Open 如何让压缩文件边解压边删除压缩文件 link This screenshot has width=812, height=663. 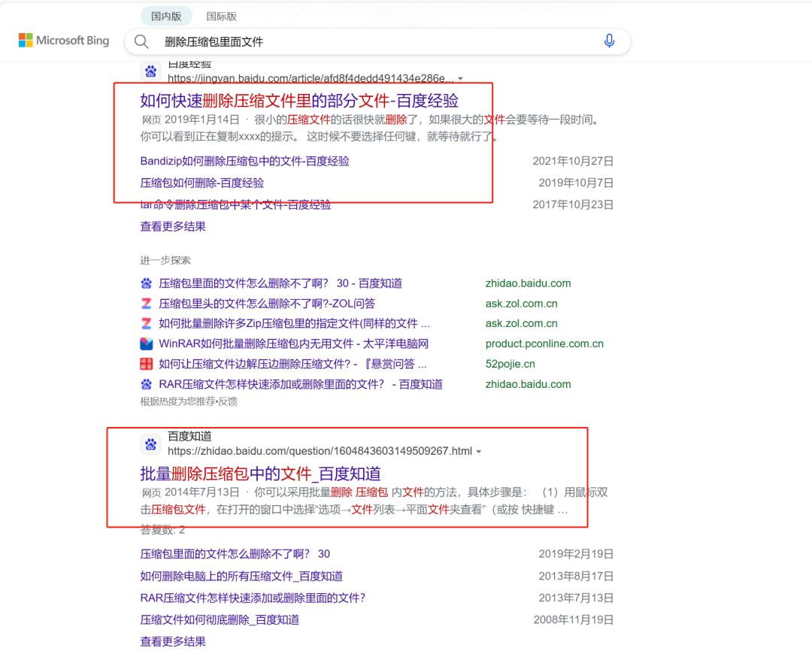pyautogui.click(x=292, y=364)
